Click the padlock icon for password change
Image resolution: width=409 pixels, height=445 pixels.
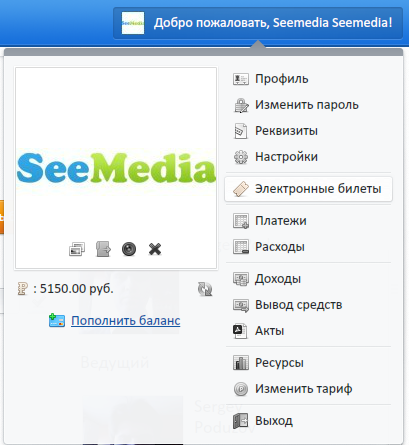click(241, 105)
